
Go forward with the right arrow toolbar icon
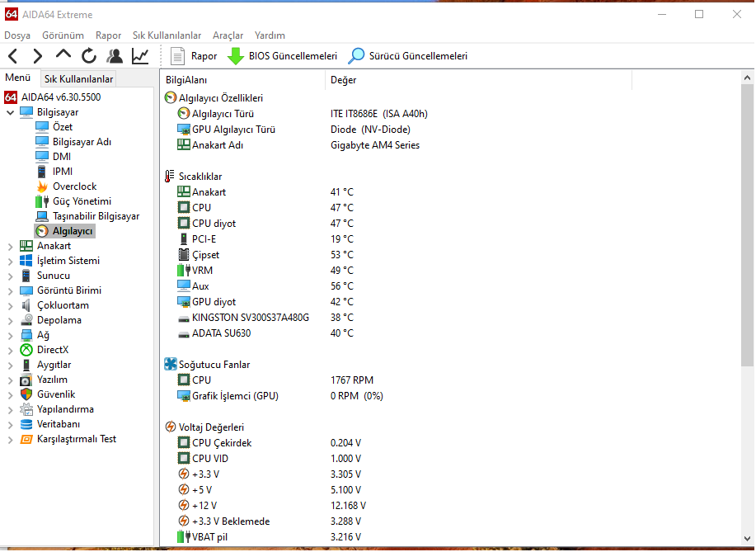tap(38, 56)
